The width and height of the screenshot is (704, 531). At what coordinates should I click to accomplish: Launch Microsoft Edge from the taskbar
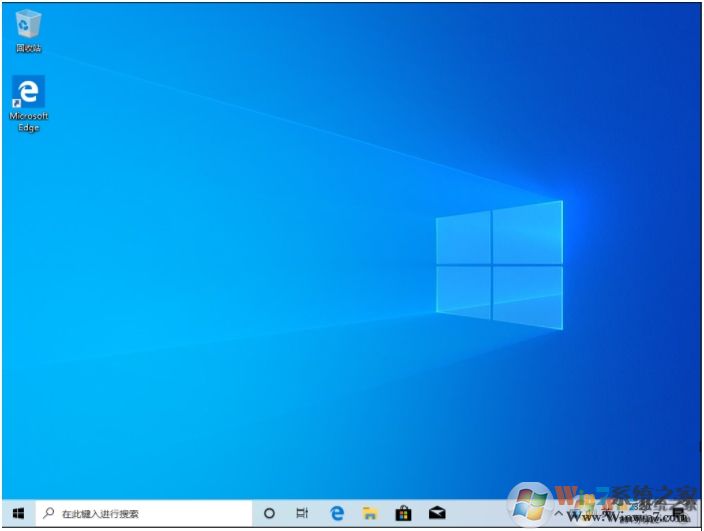(x=337, y=513)
